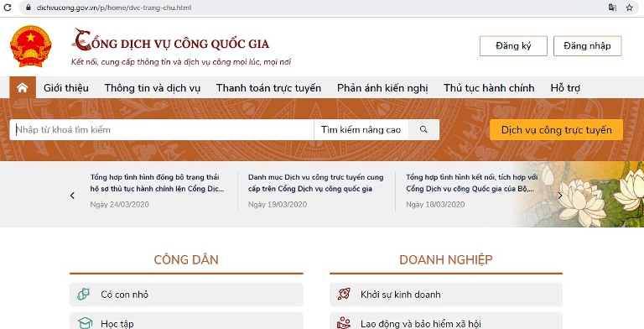This screenshot has width=644, height=329.
Task: Reload the page with the browser refresh icon
Action: coord(8,8)
